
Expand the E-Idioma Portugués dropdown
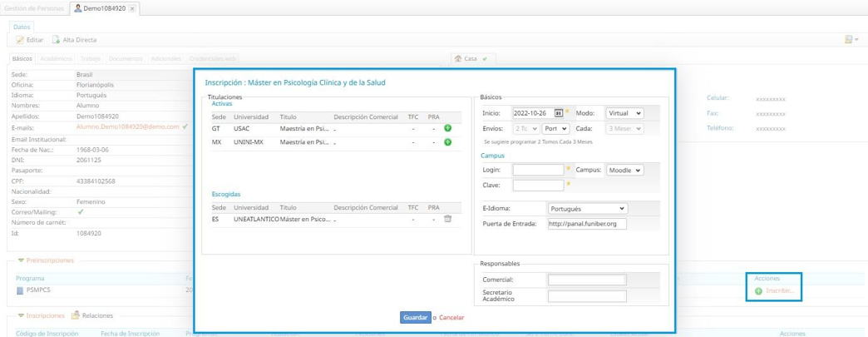pos(587,208)
